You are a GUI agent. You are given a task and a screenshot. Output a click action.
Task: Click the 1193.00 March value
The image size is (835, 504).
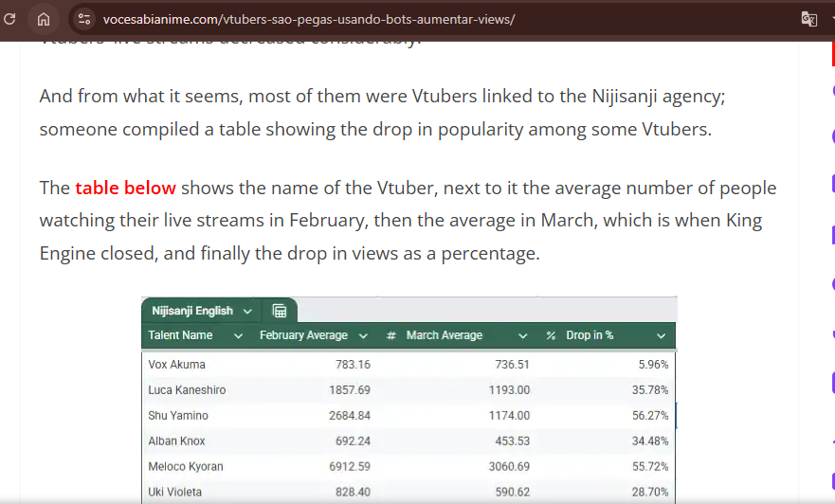pos(509,390)
